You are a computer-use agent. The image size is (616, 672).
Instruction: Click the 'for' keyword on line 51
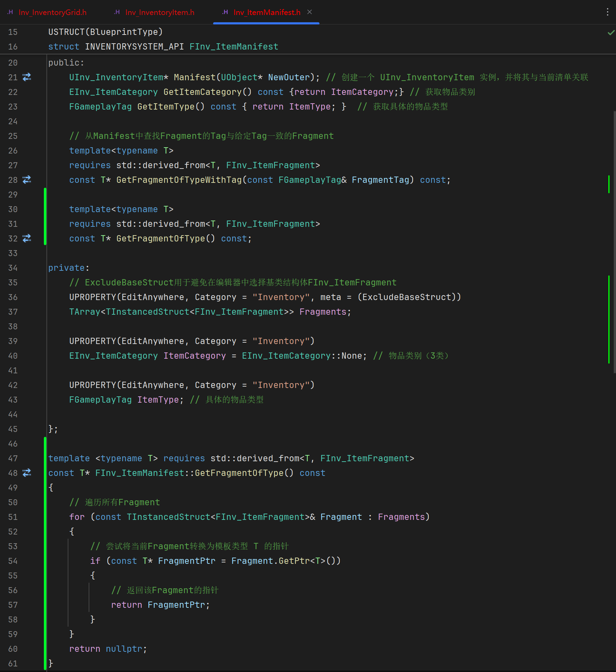77,517
